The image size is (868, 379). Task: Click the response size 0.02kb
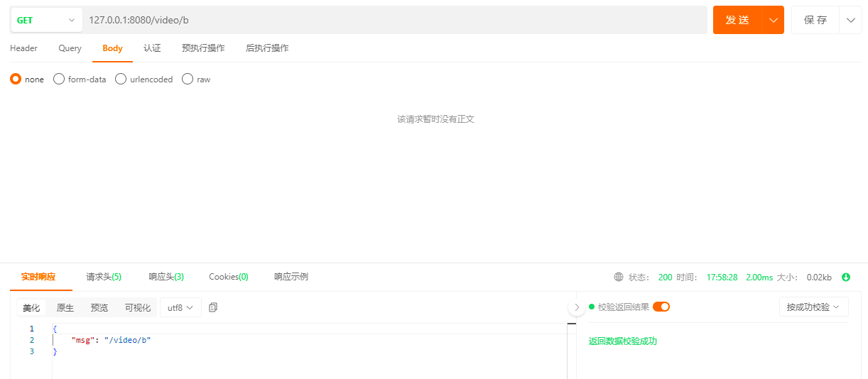coord(819,278)
